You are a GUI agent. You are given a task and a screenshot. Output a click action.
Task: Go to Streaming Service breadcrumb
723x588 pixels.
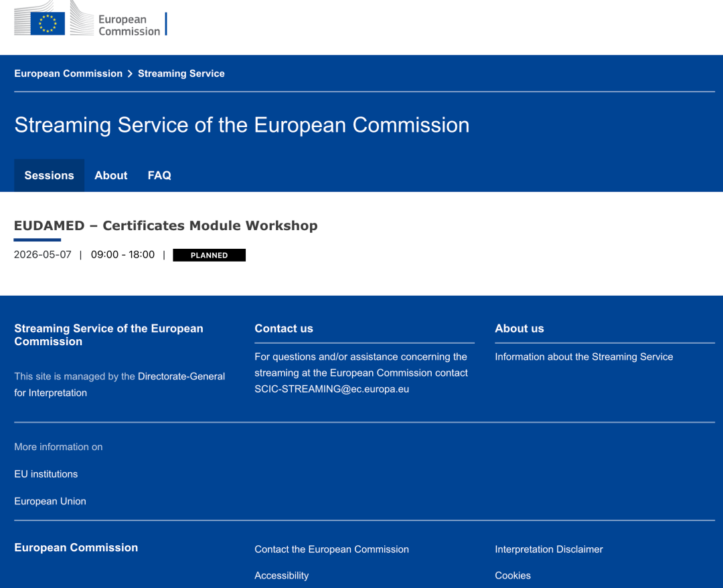pos(181,74)
